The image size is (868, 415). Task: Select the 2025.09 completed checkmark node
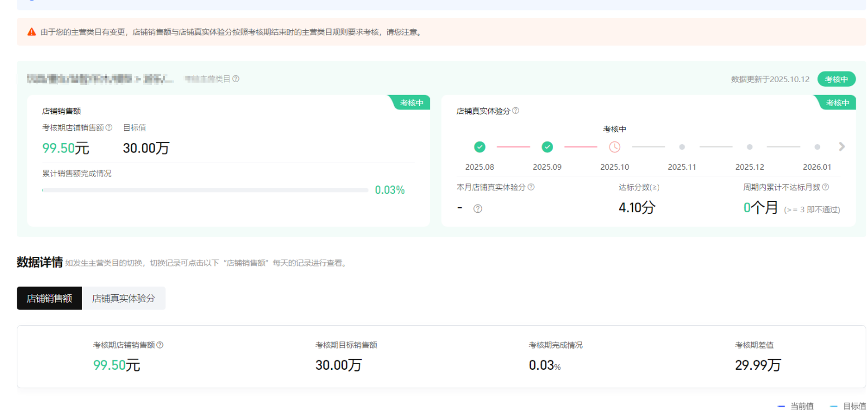tap(547, 147)
